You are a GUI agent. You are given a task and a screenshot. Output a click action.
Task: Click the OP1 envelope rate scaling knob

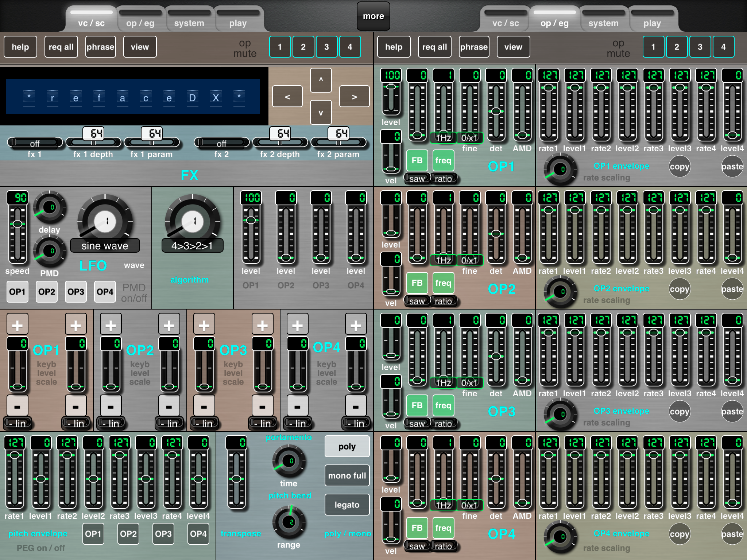pos(560,169)
